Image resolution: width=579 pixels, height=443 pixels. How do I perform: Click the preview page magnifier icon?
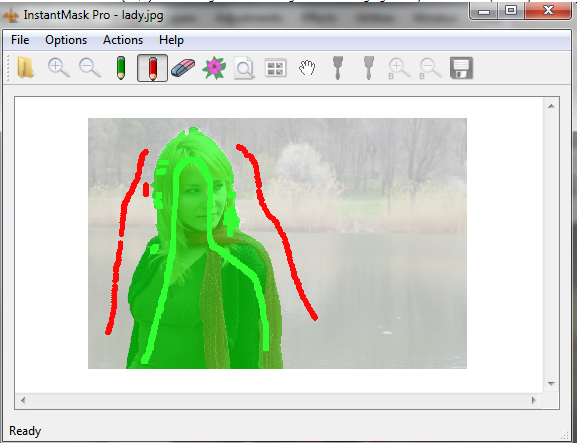244,68
